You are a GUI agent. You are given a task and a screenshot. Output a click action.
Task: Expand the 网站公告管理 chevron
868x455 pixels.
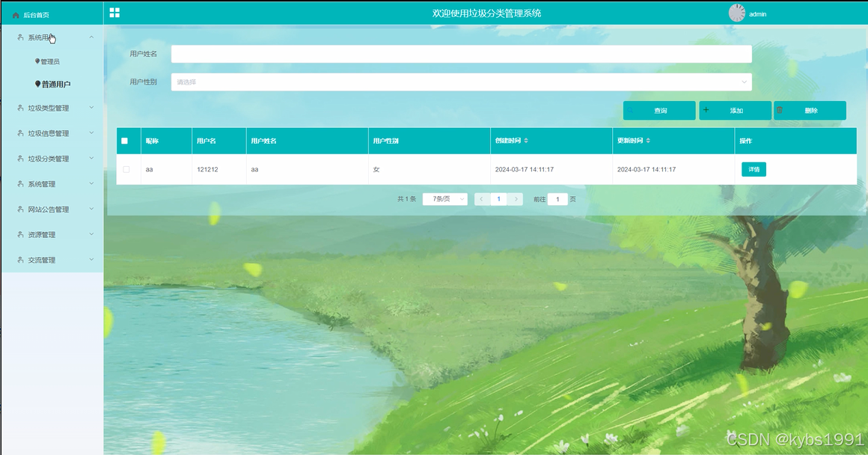(x=91, y=210)
